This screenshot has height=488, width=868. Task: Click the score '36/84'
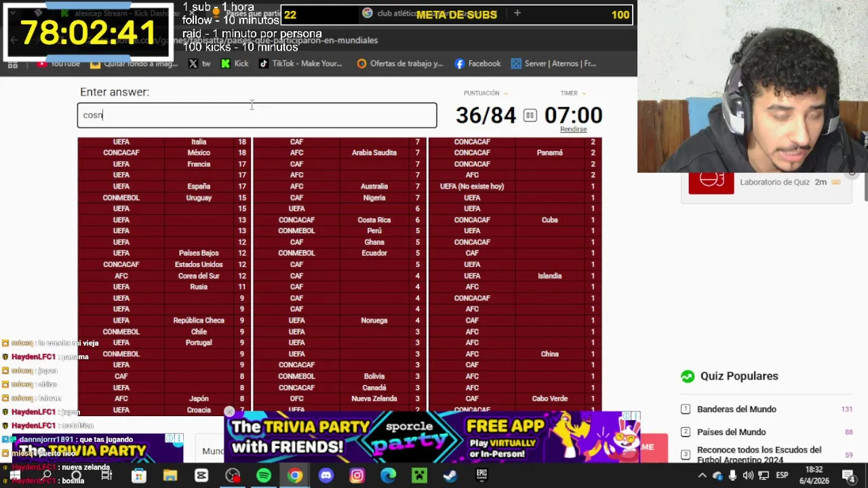[x=486, y=115]
